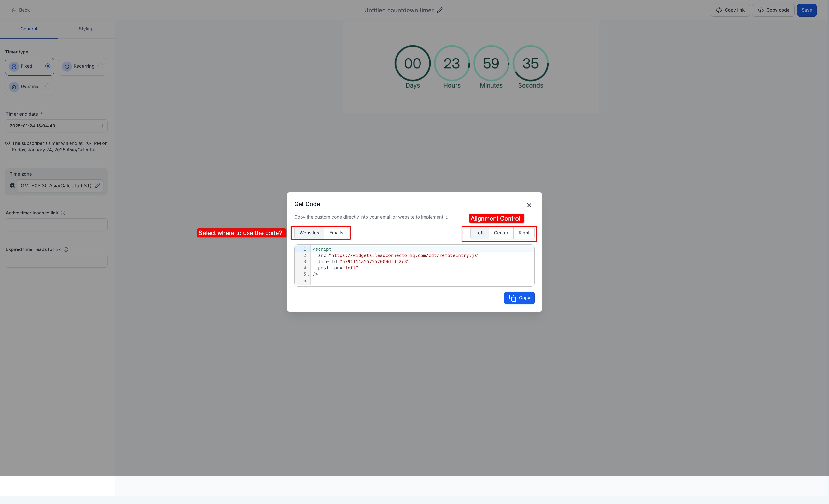Click info icon next to Active timer link
The width and height of the screenshot is (829, 504).
63,213
